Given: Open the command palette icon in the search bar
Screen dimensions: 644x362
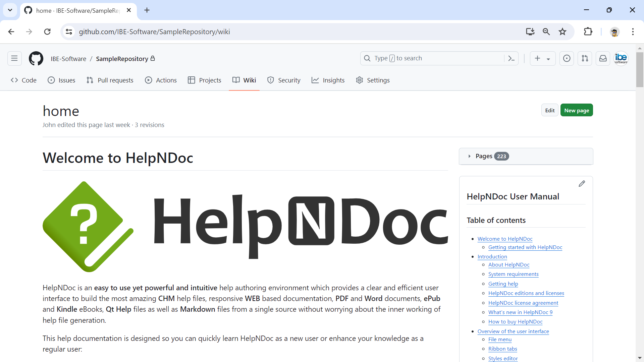Looking at the screenshot, I should pos(511,58).
